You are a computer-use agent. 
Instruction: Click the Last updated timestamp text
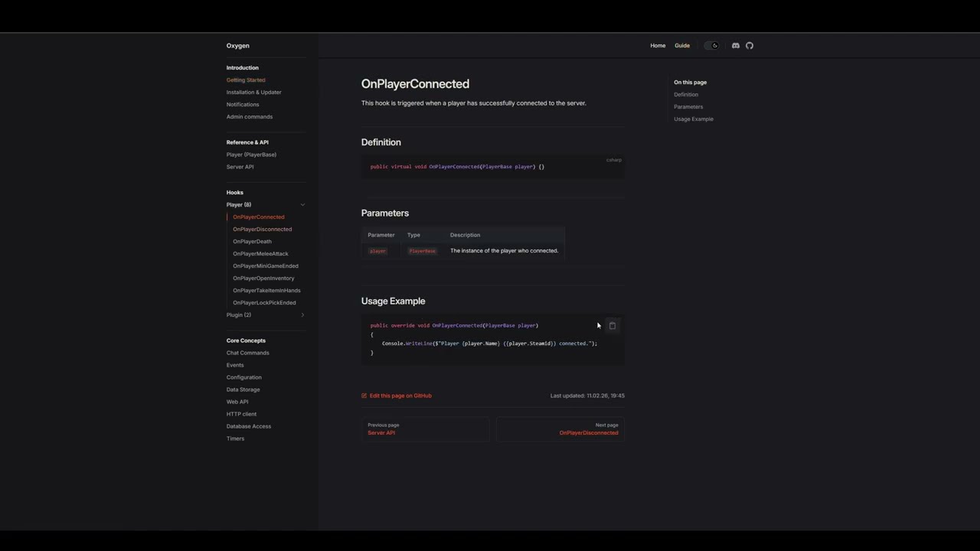click(587, 396)
